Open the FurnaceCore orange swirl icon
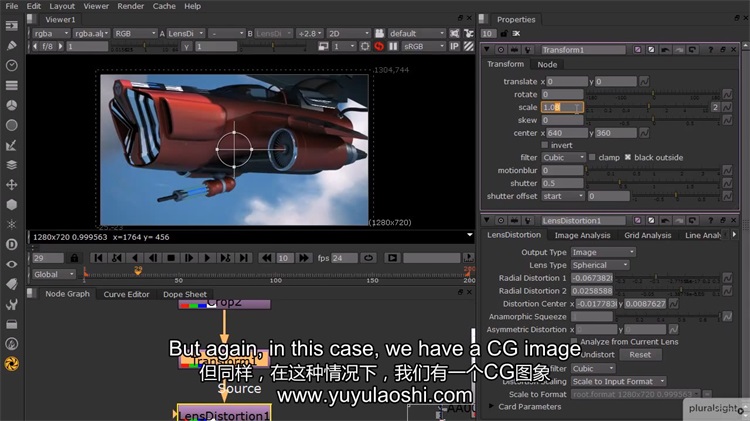Screen dimensions: 750x421 [x=11, y=364]
